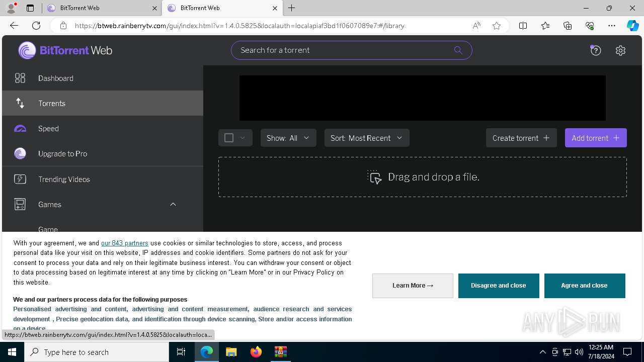Focus the Search for a torrent field
Image resolution: width=644 pixels, height=362 pixels.
tap(351, 50)
